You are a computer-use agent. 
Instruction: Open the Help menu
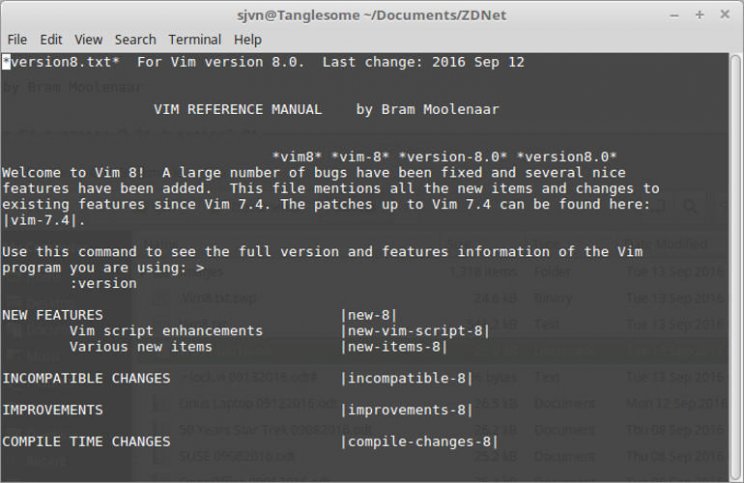(x=248, y=39)
